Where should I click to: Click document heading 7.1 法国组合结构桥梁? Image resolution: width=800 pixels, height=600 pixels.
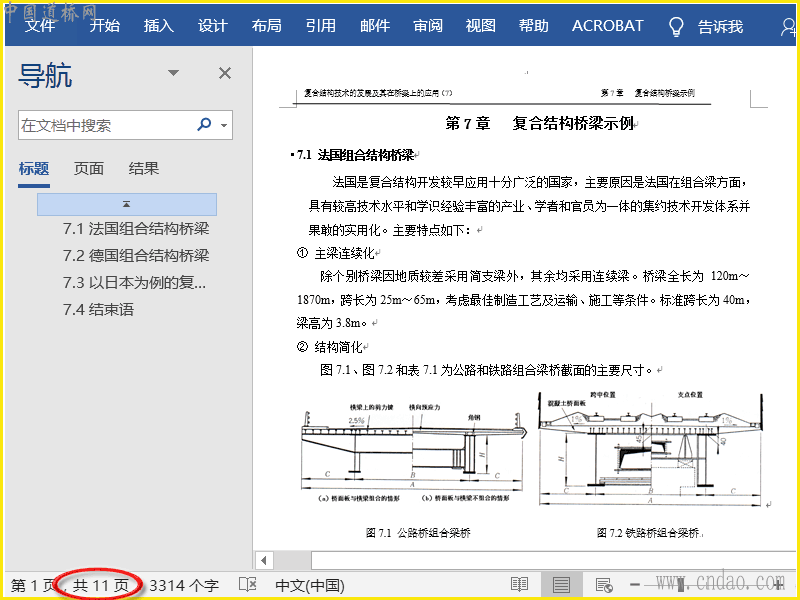pyautogui.click(x=355, y=155)
